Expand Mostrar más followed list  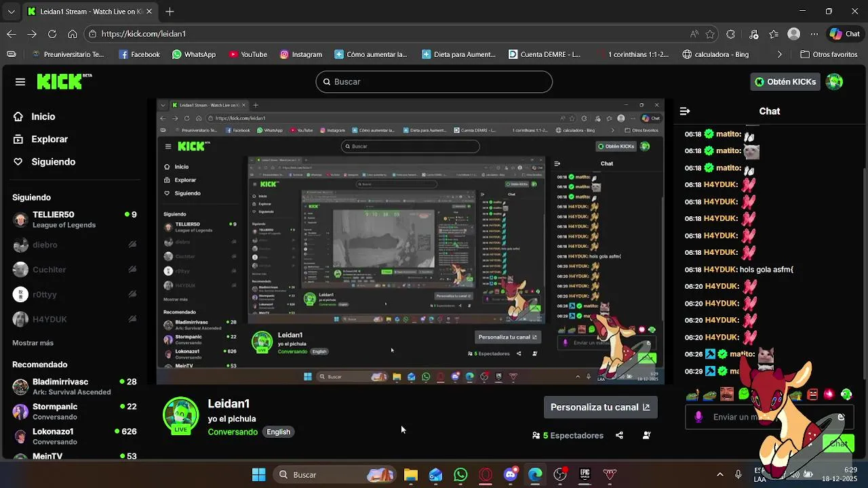pos(33,343)
